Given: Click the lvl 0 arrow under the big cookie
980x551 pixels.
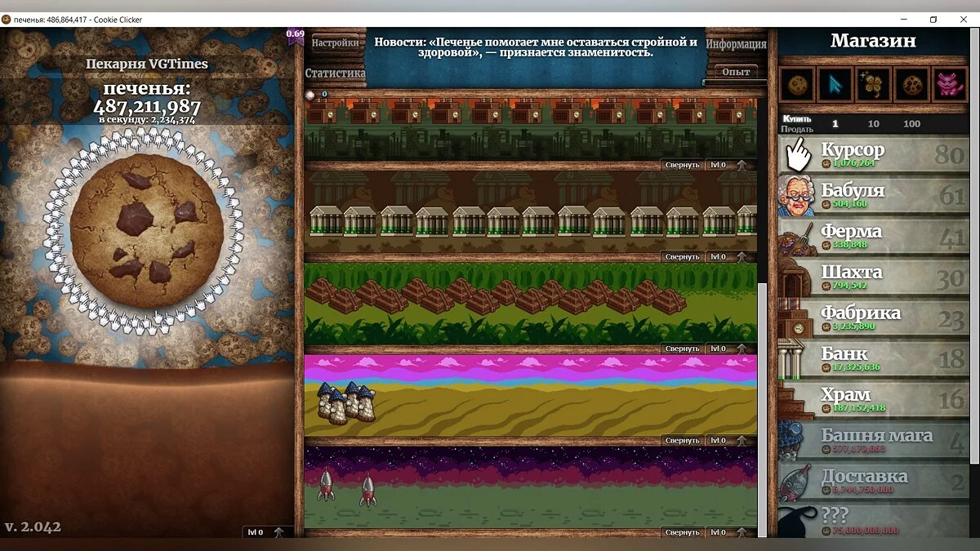Looking at the screenshot, I should click(267, 532).
